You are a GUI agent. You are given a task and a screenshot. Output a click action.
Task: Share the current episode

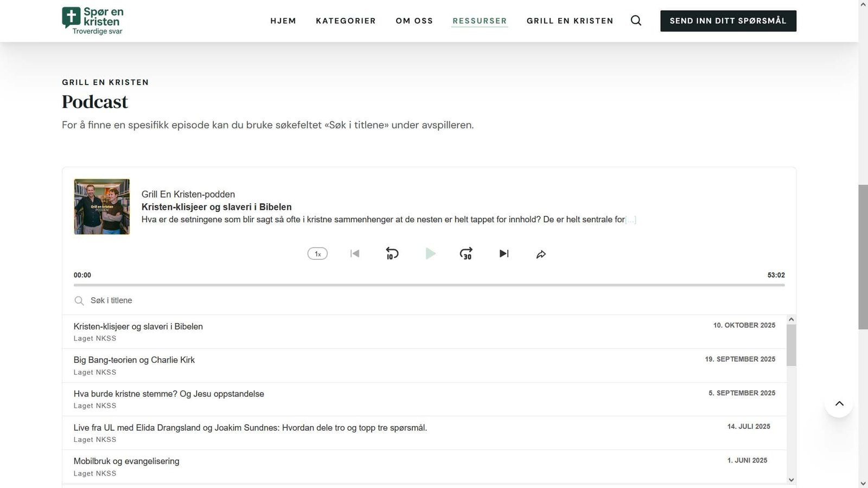[x=541, y=254]
